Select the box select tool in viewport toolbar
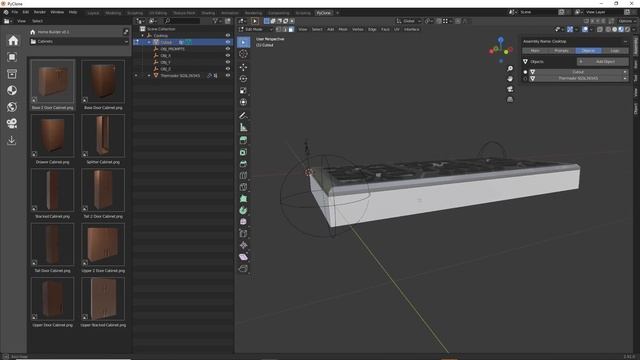Screen dimensions: 640x360 click(x=243, y=42)
